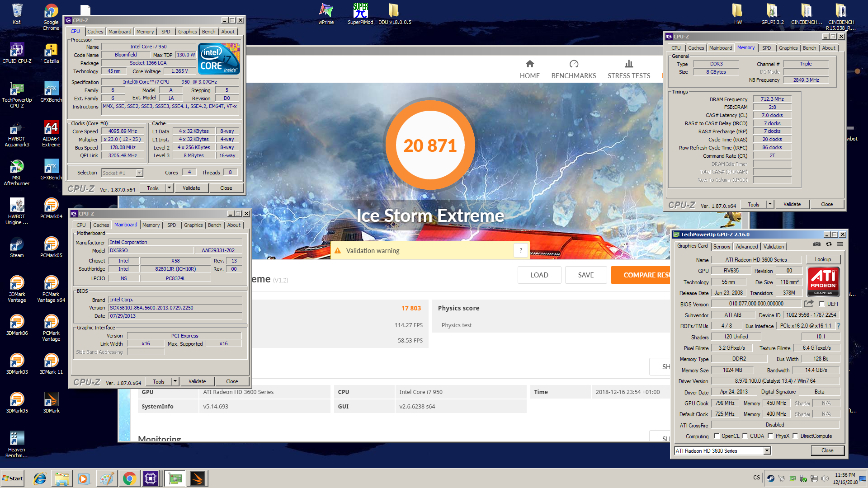Switch to the Advanced tab in GPU-Z
868x488 pixels.
746,247
